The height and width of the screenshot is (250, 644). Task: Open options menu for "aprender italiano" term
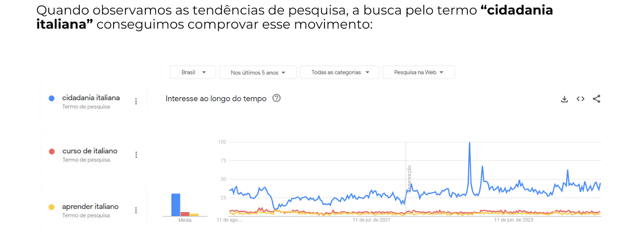click(136, 210)
